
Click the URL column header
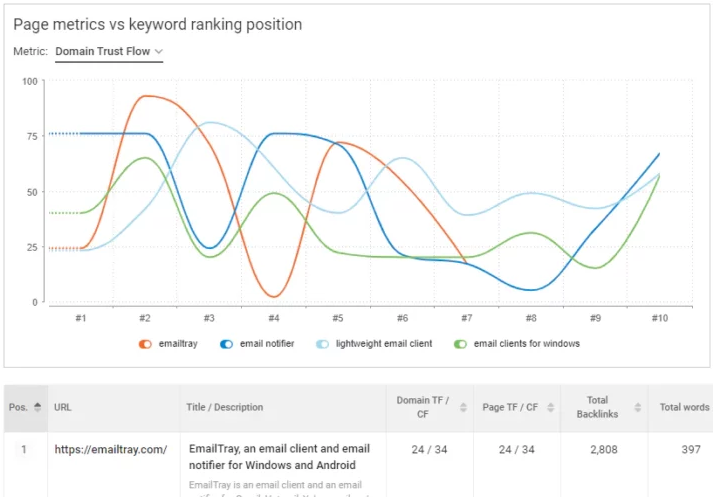(62, 407)
